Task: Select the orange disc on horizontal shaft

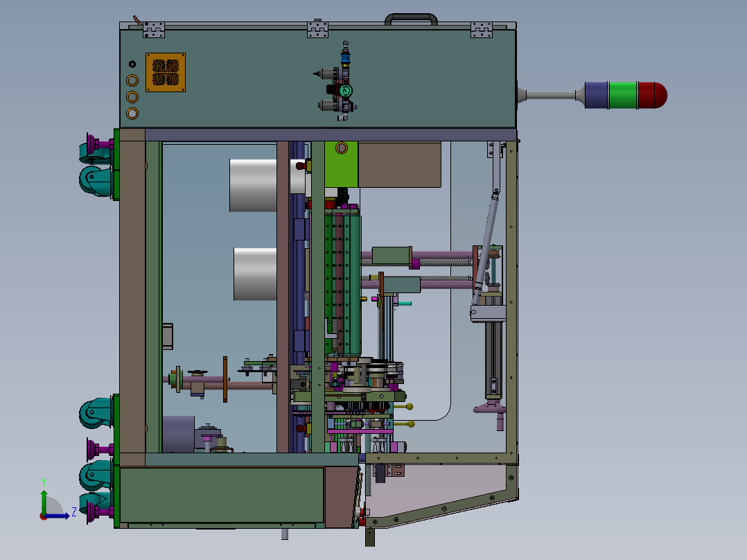Action: pos(225,379)
